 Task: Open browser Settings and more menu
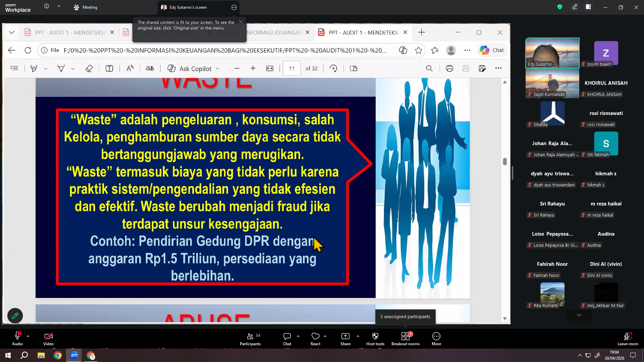tap(467, 50)
